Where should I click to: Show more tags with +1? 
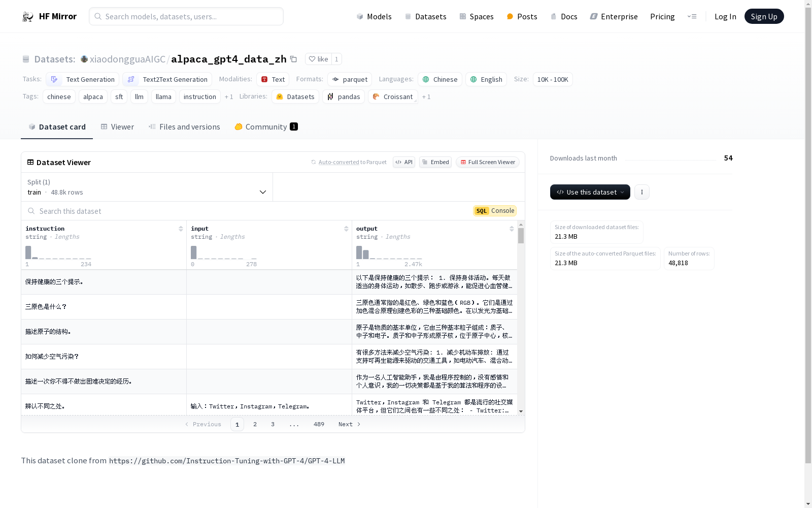pos(229,97)
